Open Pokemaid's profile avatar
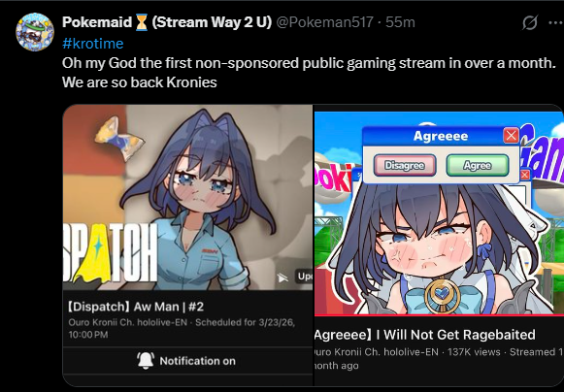Image resolution: width=564 pixels, height=392 pixels. pyautogui.click(x=35, y=32)
